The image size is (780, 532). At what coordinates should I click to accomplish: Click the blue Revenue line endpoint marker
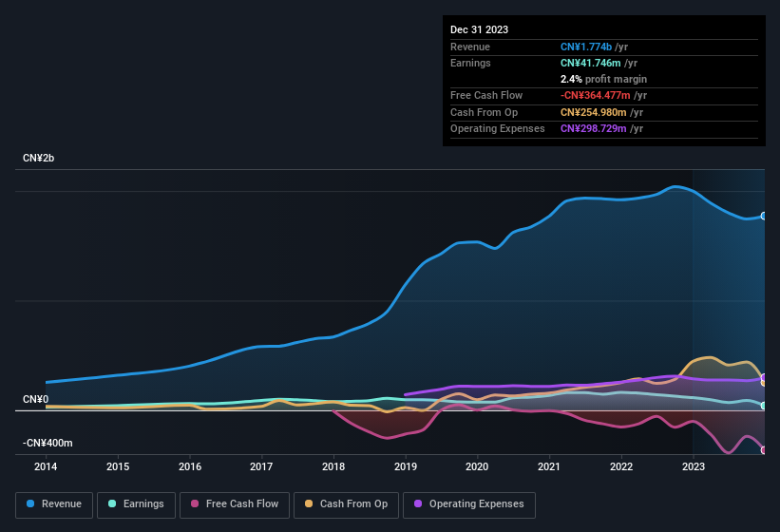(763, 217)
